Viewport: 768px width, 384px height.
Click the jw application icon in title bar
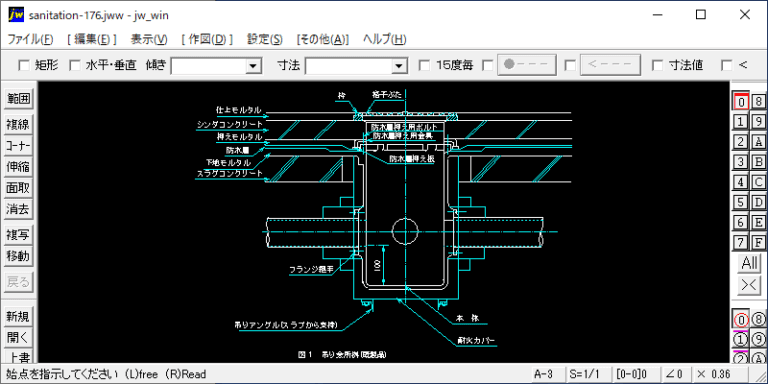(16, 15)
